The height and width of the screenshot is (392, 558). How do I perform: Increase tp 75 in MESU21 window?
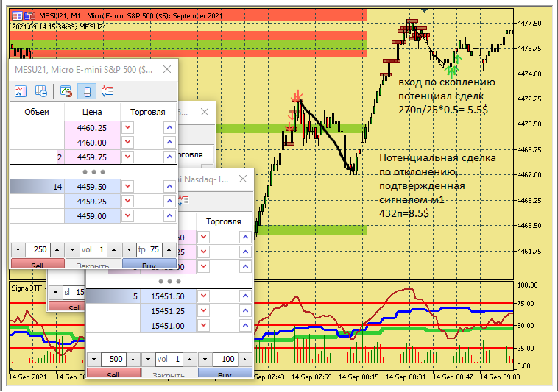(169, 250)
